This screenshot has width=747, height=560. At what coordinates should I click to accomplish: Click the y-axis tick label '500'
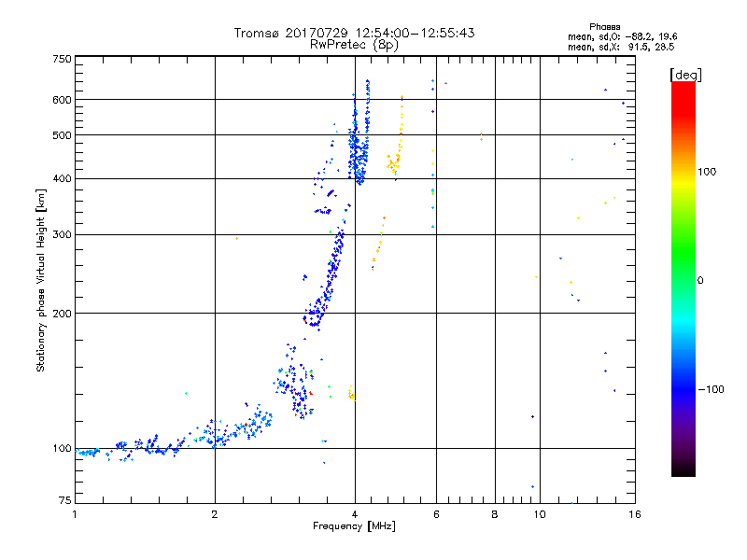coord(62,135)
